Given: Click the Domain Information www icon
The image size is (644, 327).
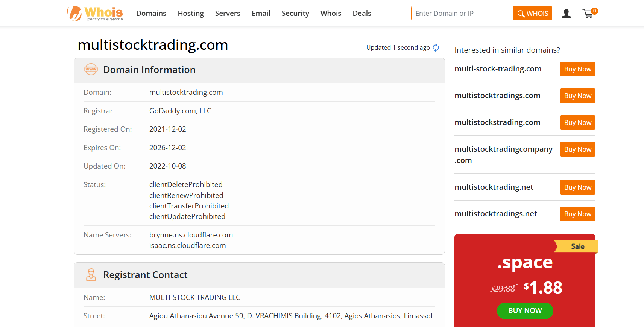Looking at the screenshot, I should click(x=91, y=69).
